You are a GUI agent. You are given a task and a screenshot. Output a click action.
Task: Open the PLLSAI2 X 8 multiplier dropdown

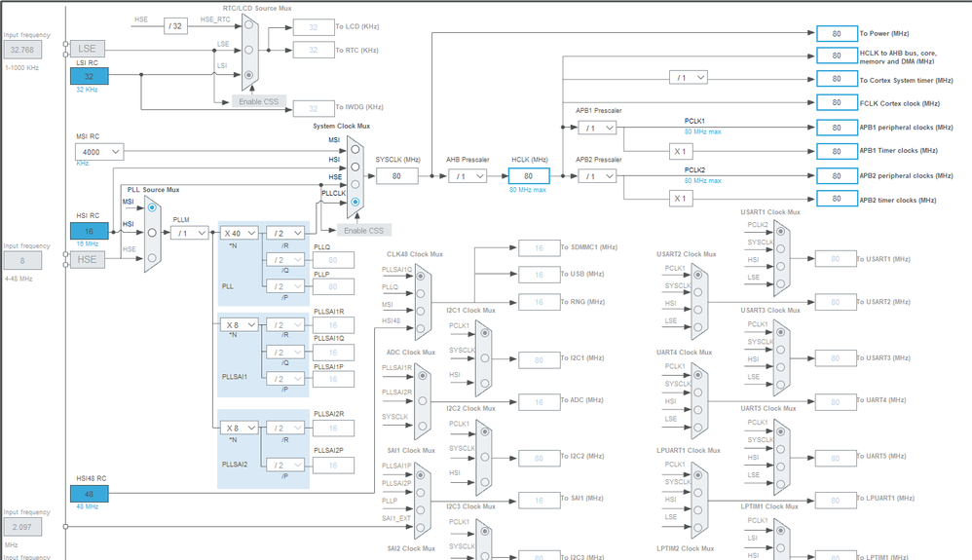(x=240, y=428)
